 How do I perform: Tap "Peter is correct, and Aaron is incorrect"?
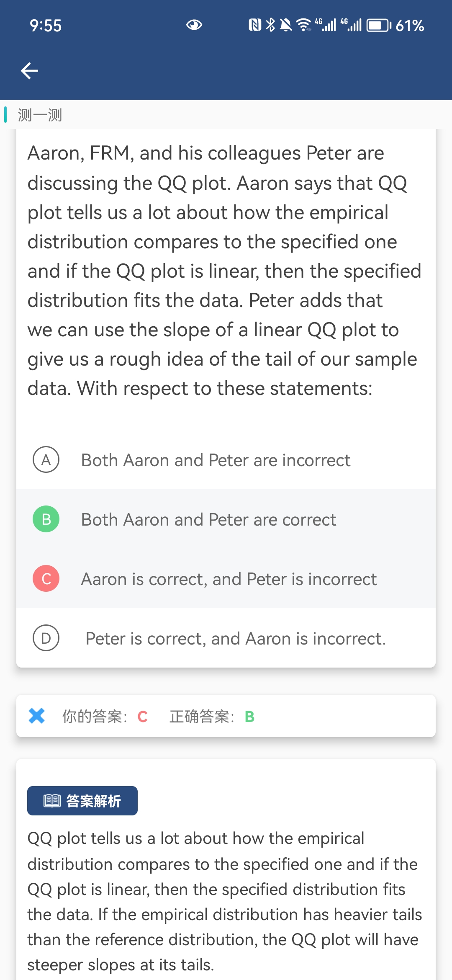coord(235,639)
